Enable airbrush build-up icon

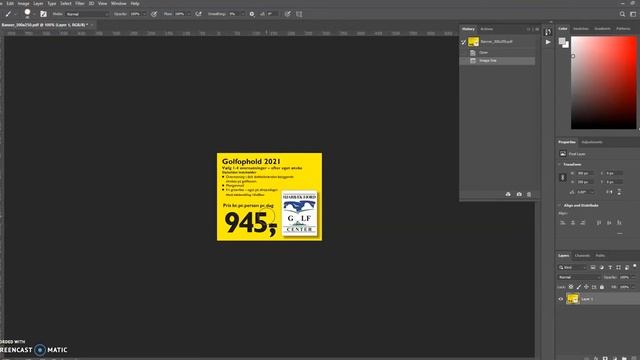click(x=198, y=14)
